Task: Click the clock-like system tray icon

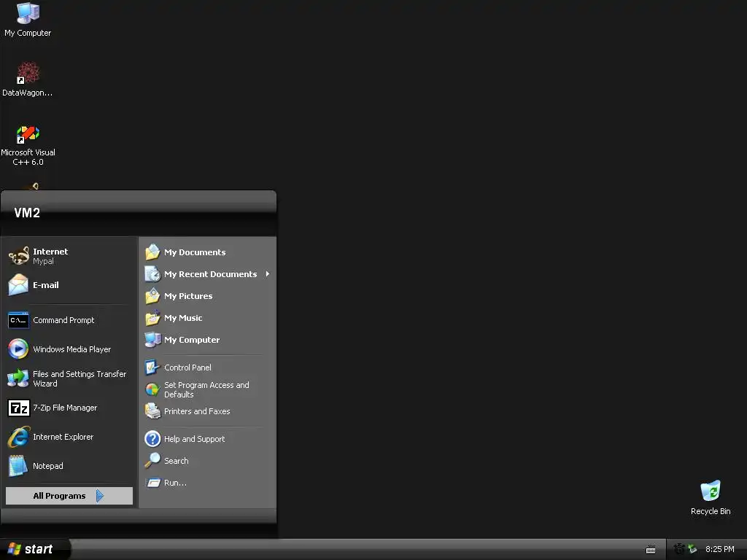Action: [679, 549]
